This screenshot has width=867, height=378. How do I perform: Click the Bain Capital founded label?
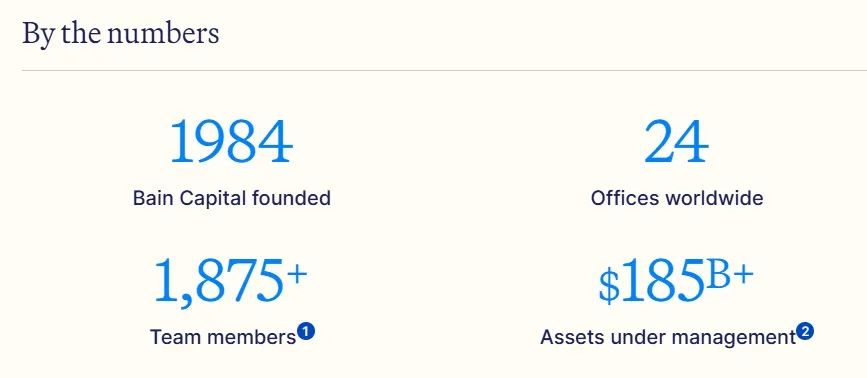pyautogui.click(x=232, y=198)
